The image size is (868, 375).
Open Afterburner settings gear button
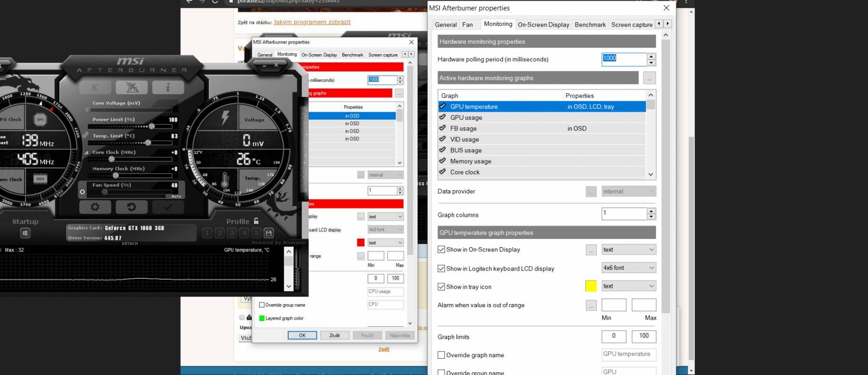click(x=95, y=207)
